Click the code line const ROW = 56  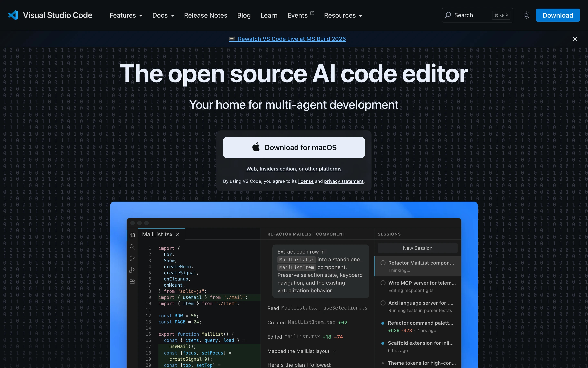click(x=178, y=316)
